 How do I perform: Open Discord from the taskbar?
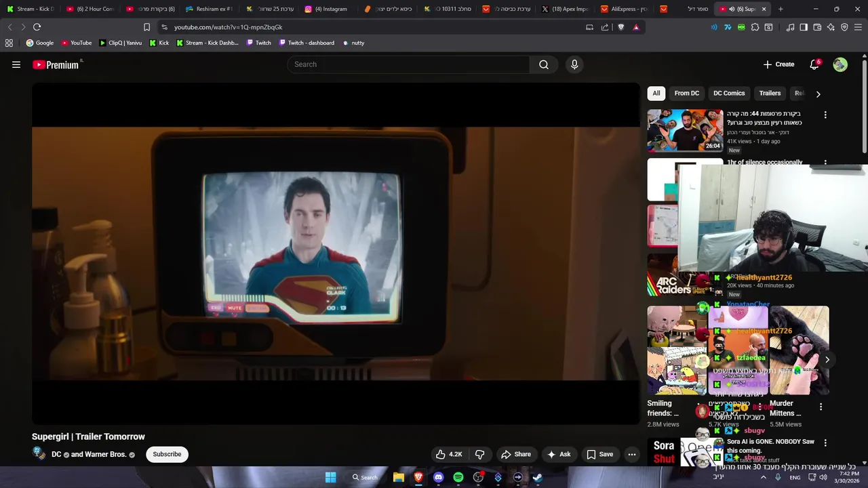(438, 477)
